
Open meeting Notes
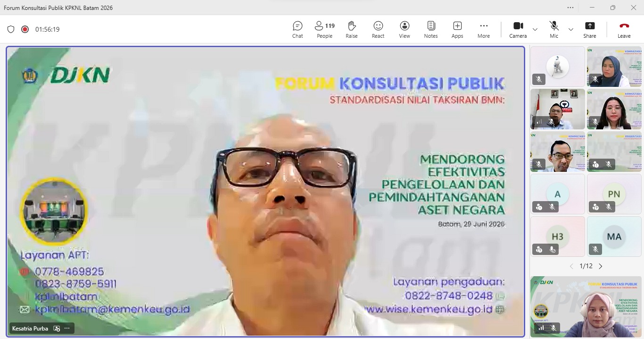(431, 29)
